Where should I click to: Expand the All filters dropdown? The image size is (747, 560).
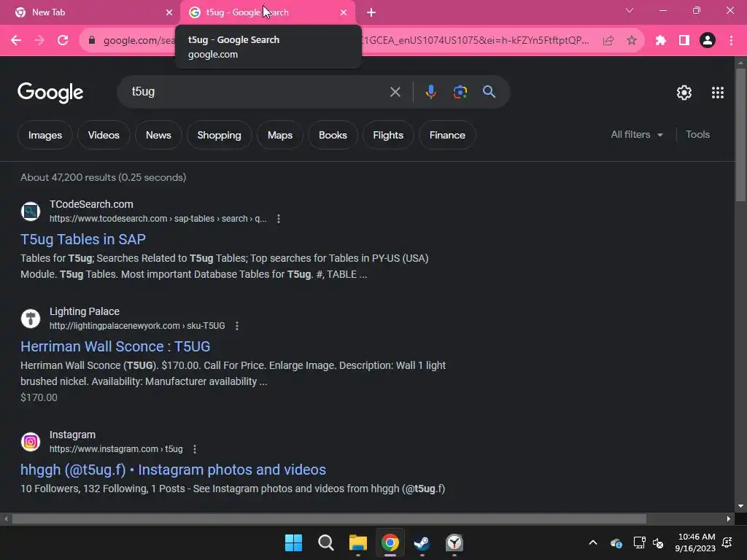[x=637, y=135]
